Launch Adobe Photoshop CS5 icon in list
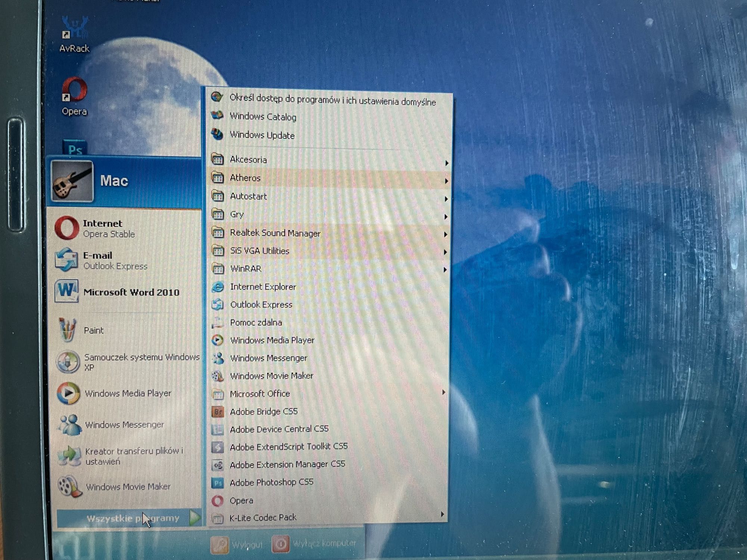The height and width of the screenshot is (560, 747). click(218, 483)
